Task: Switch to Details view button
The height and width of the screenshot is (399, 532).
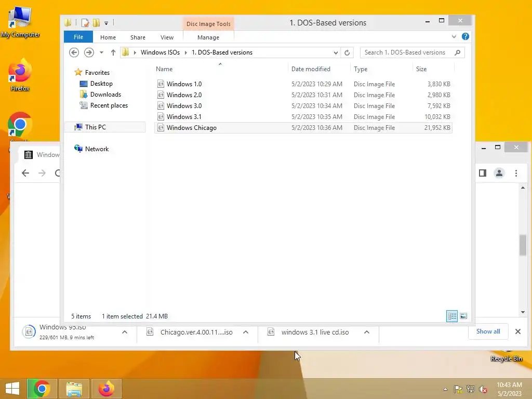Action: pos(452,316)
